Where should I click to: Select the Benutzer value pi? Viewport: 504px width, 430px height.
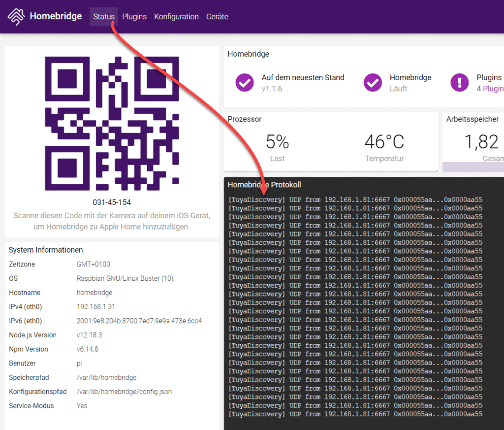pyautogui.click(x=79, y=364)
